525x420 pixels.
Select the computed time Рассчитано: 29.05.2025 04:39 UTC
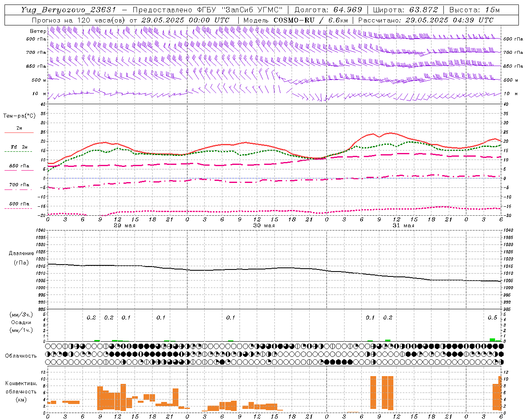pyautogui.click(x=426, y=20)
